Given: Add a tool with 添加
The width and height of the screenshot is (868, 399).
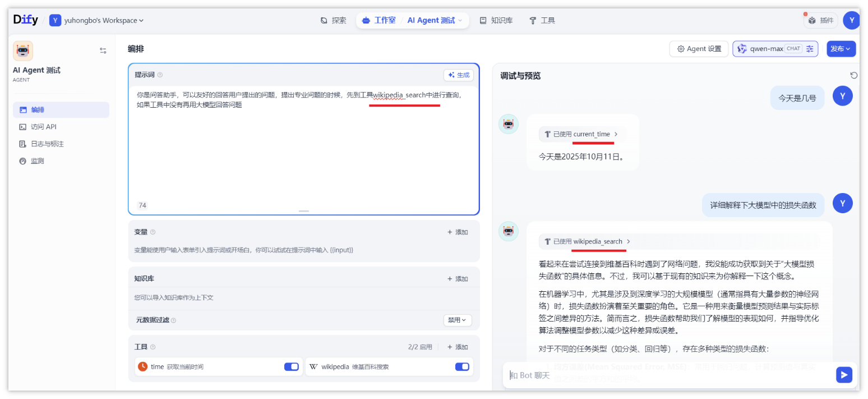Looking at the screenshot, I should pos(457,347).
